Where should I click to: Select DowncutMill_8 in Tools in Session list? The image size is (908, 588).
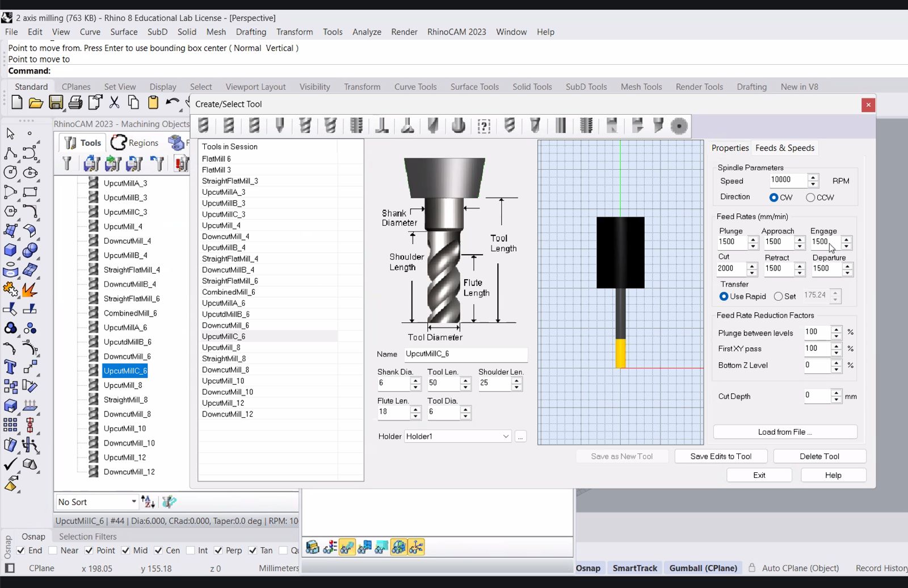[225, 369]
